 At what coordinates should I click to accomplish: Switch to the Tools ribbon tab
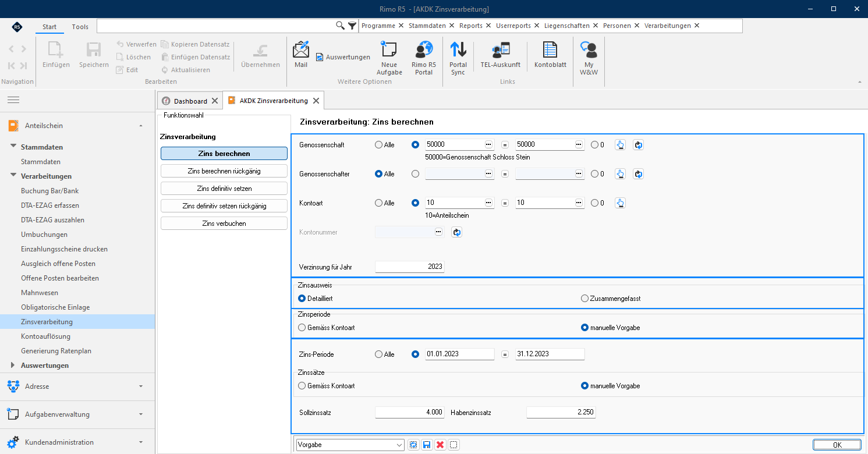tap(80, 27)
